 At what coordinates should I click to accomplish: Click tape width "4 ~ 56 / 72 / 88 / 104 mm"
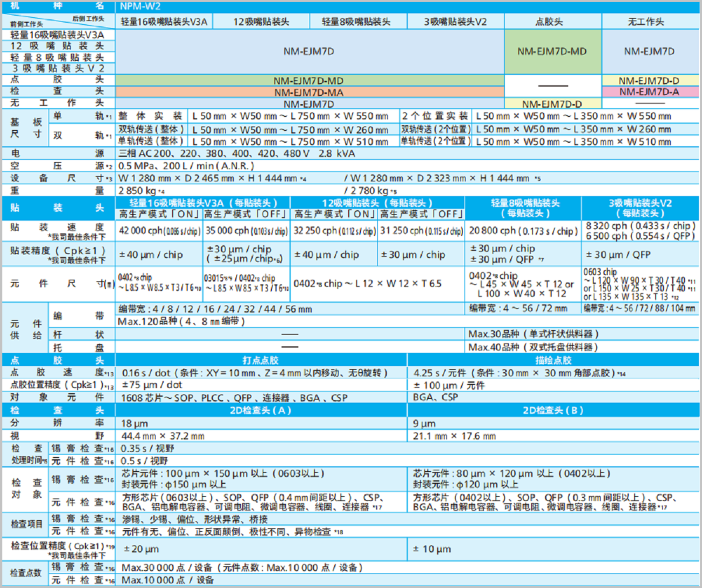(652, 308)
